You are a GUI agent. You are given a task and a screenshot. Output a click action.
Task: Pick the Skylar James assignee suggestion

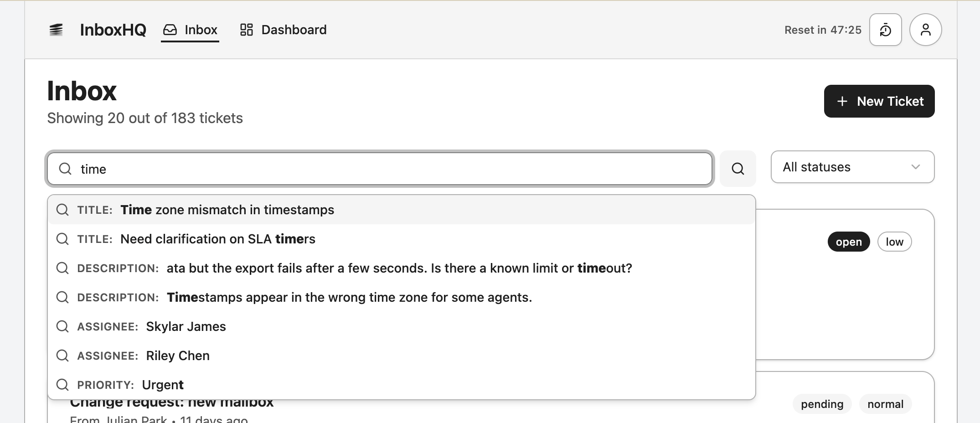(x=186, y=326)
